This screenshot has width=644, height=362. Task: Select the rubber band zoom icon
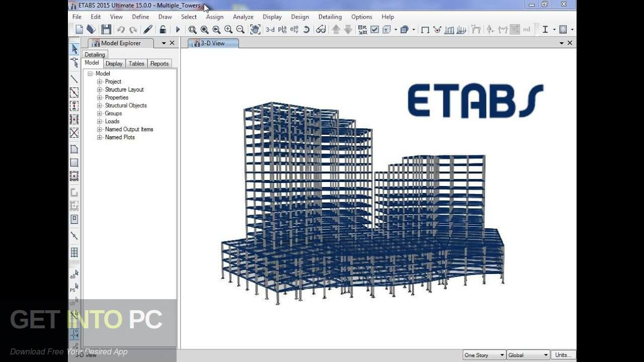[x=192, y=30]
